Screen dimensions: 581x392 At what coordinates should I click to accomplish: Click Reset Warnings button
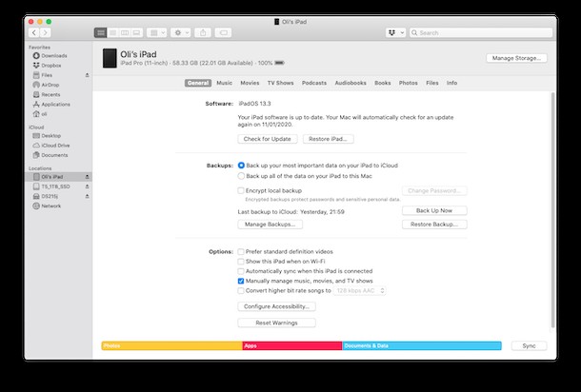coord(276,323)
